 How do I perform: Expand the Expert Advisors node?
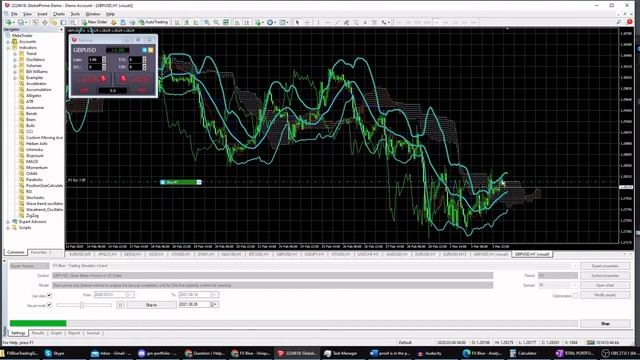pos(8,222)
